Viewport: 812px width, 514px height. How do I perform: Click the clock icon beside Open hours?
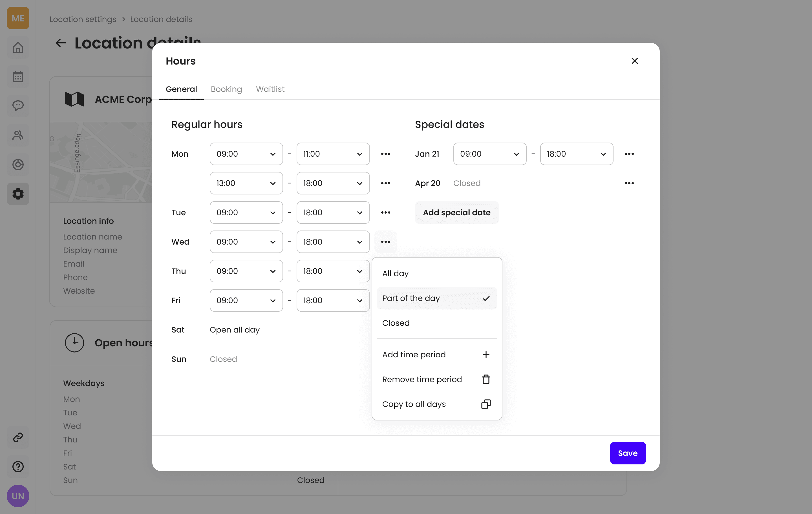pos(74,343)
